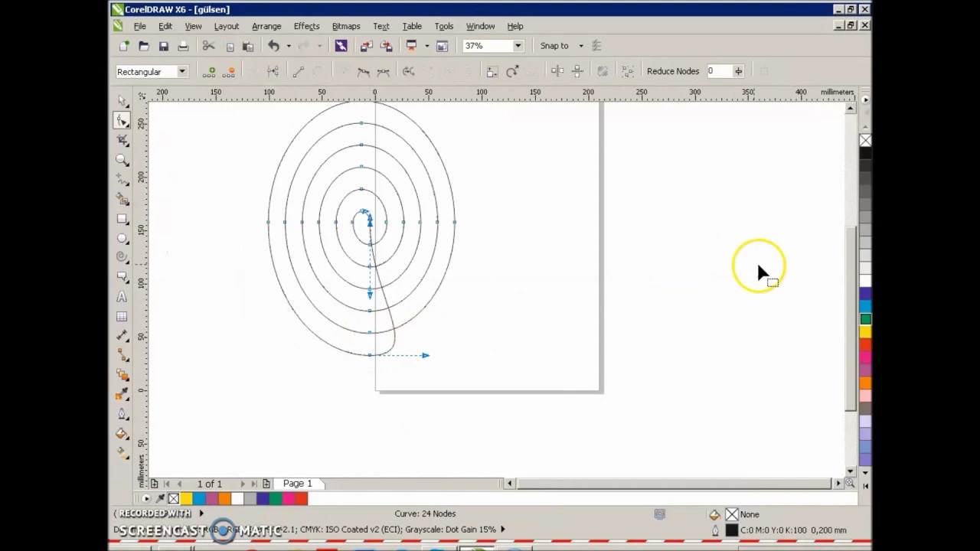Open the Rectangular selection mode dropdown

tap(182, 71)
